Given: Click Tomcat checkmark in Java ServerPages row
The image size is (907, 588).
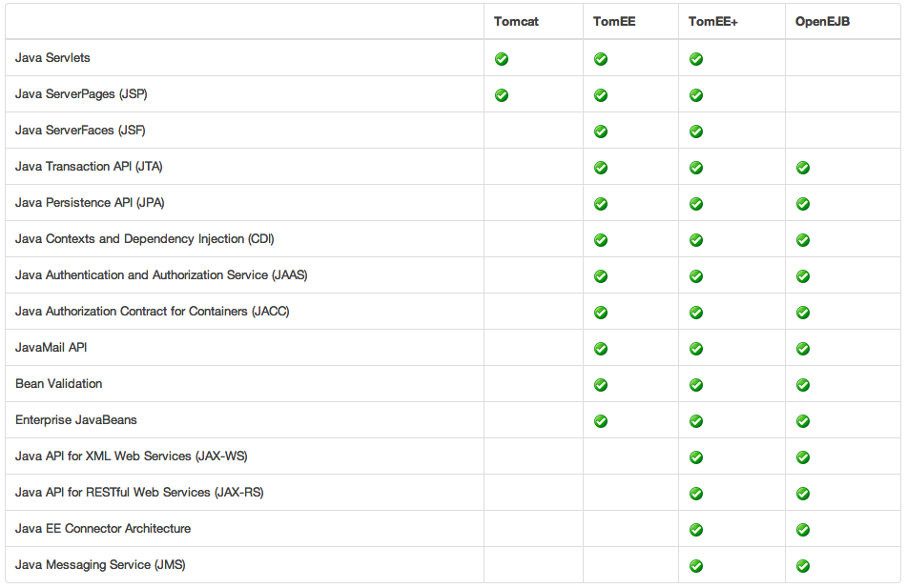Looking at the screenshot, I should pos(502,95).
